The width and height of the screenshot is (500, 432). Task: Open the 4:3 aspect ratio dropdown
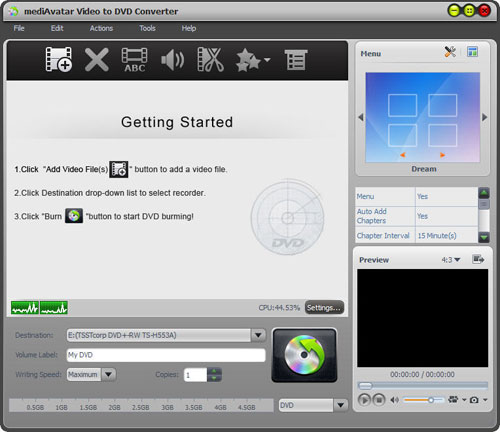click(x=451, y=260)
